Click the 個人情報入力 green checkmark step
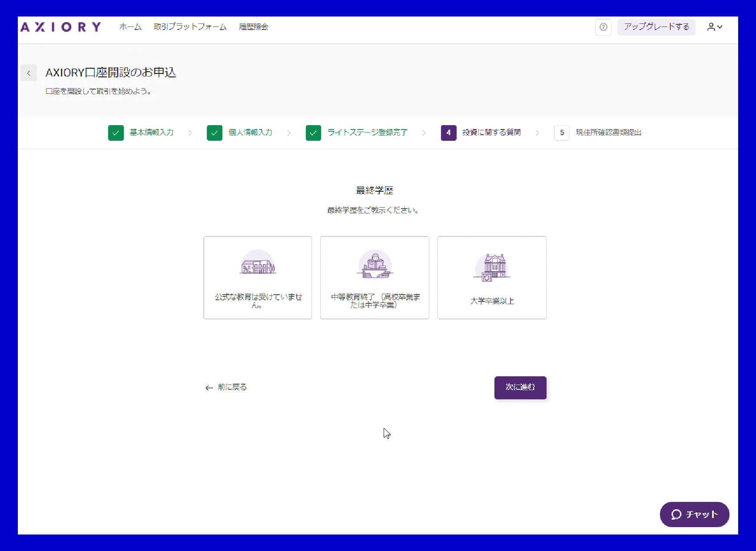 [215, 133]
